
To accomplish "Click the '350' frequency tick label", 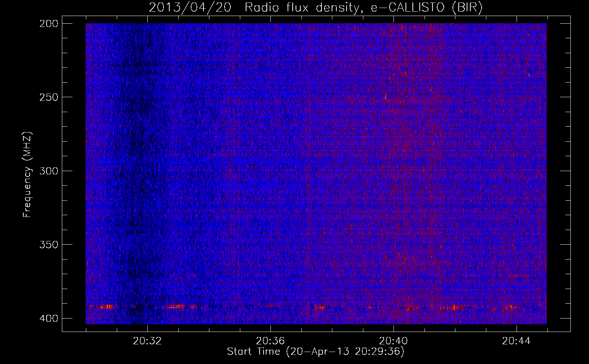I will tap(48, 245).
